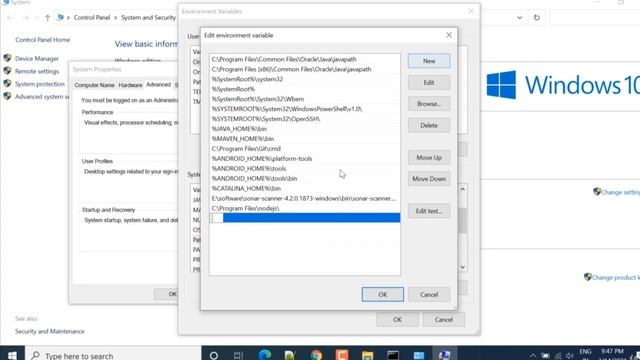Click the Move Down button
640x360 pixels.
(x=429, y=179)
